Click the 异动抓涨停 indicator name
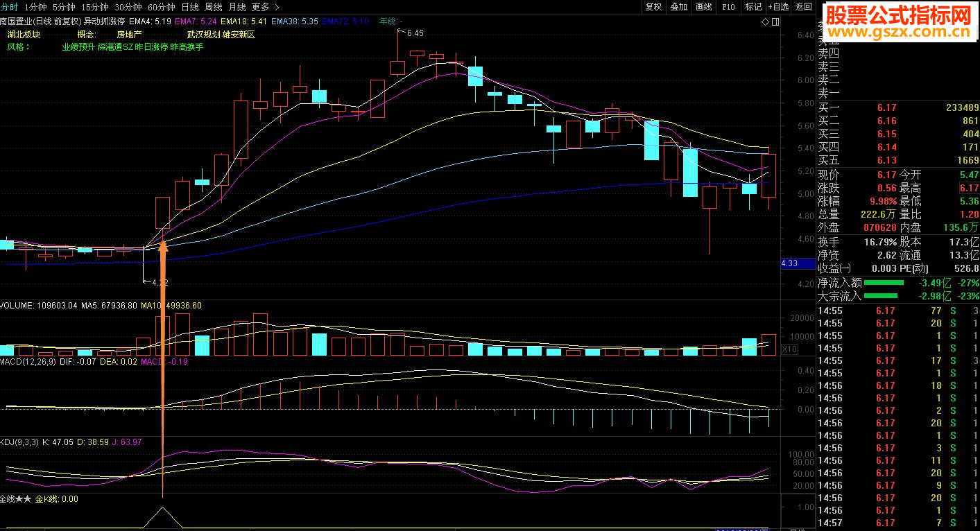Viewport: 980px width, 531px height. pyautogui.click(x=105, y=21)
